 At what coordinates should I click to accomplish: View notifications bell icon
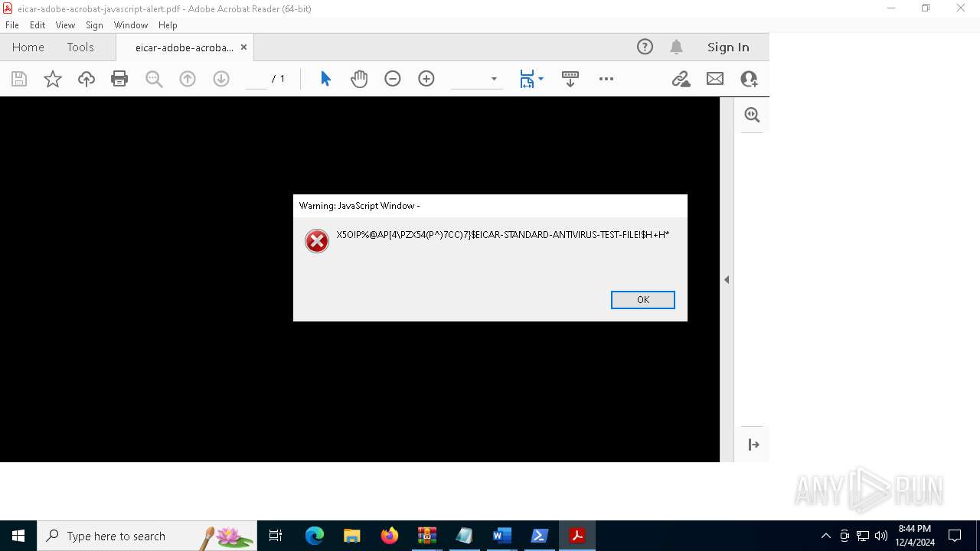[676, 47]
